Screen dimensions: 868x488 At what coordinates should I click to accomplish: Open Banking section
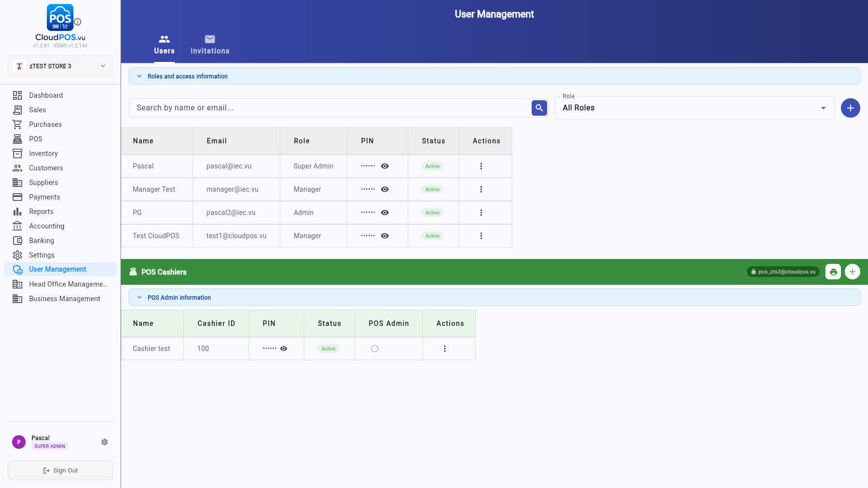pos(60,241)
